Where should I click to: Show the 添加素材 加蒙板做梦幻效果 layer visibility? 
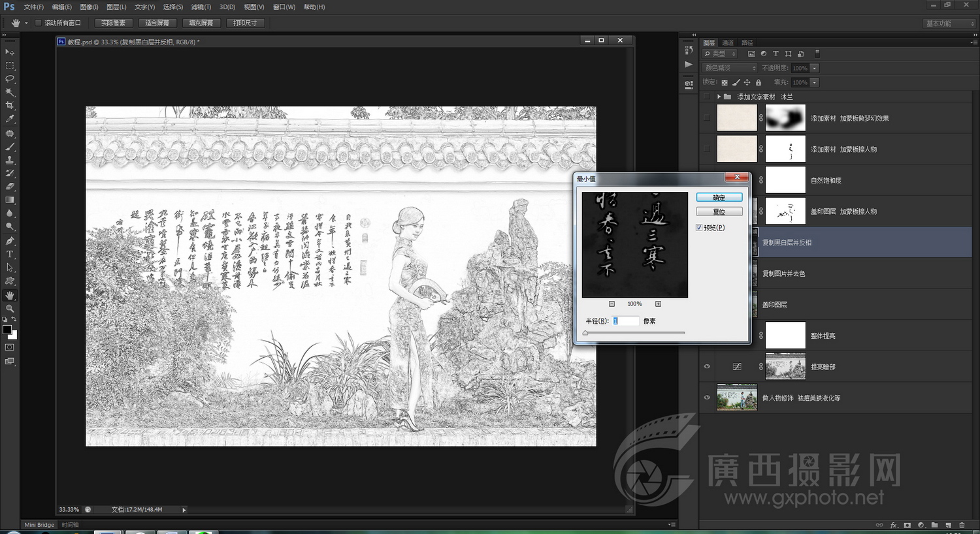coord(707,118)
